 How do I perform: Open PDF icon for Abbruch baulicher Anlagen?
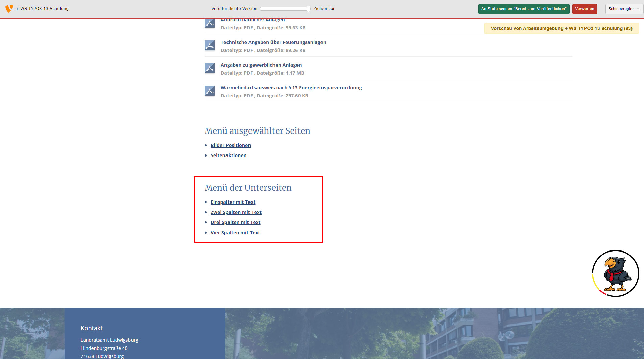pos(210,23)
